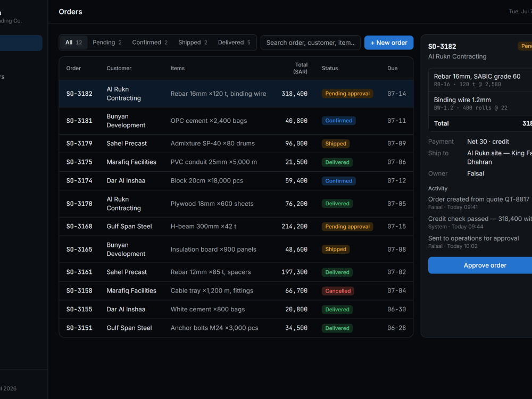The width and height of the screenshot is (532, 399).
Task: Click the Due column header
Action: click(x=392, y=68)
